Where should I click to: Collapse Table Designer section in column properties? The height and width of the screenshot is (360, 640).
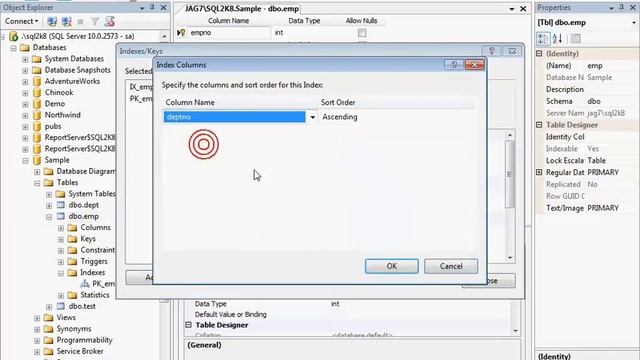click(x=189, y=325)
